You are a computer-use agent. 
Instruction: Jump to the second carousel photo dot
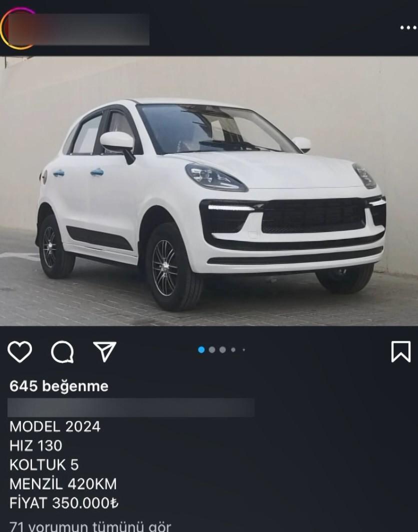[212, 349]
